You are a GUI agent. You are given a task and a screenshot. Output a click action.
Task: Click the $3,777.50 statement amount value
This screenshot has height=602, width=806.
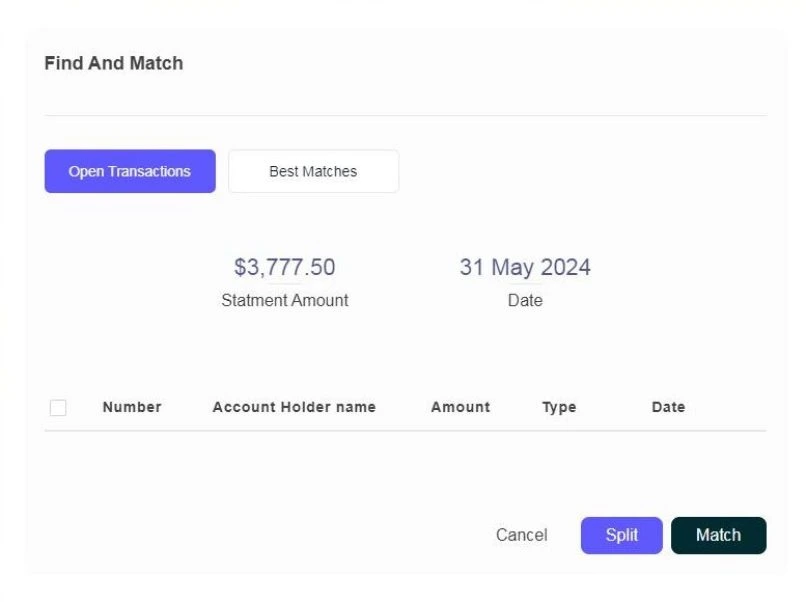(x=285, y=268)
